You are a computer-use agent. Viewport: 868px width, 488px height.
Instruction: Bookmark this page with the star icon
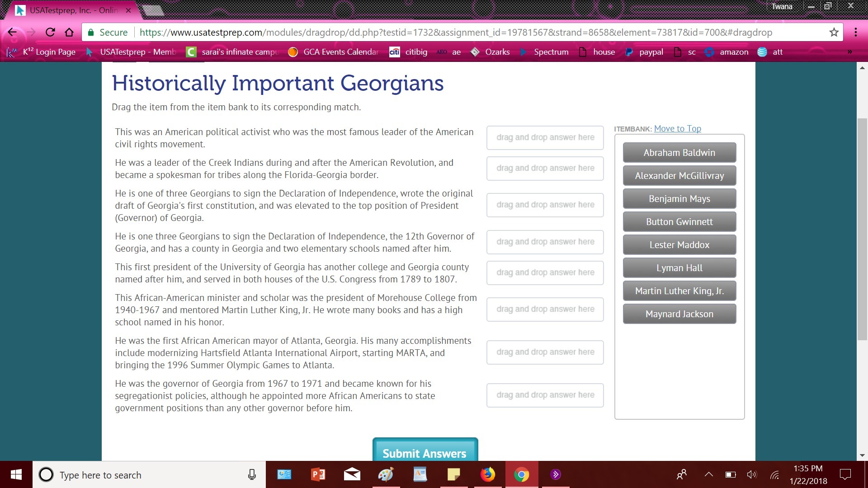click(x=834, y=32)
